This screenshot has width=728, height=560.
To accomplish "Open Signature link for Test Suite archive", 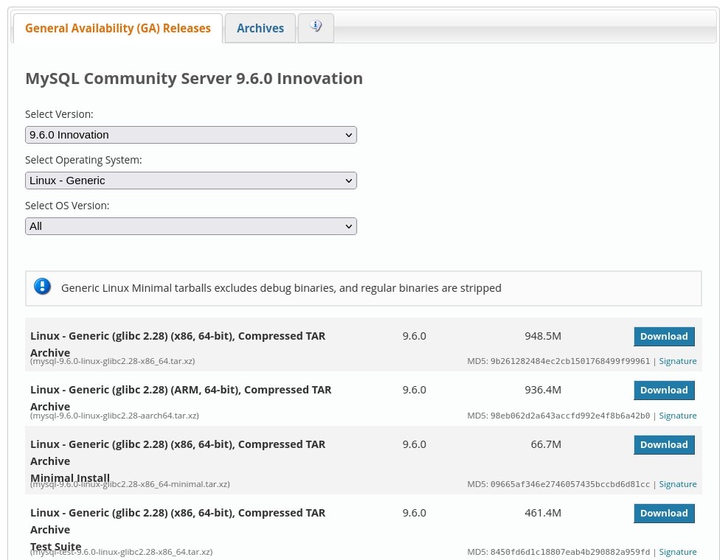I will [x=677, y=552].
